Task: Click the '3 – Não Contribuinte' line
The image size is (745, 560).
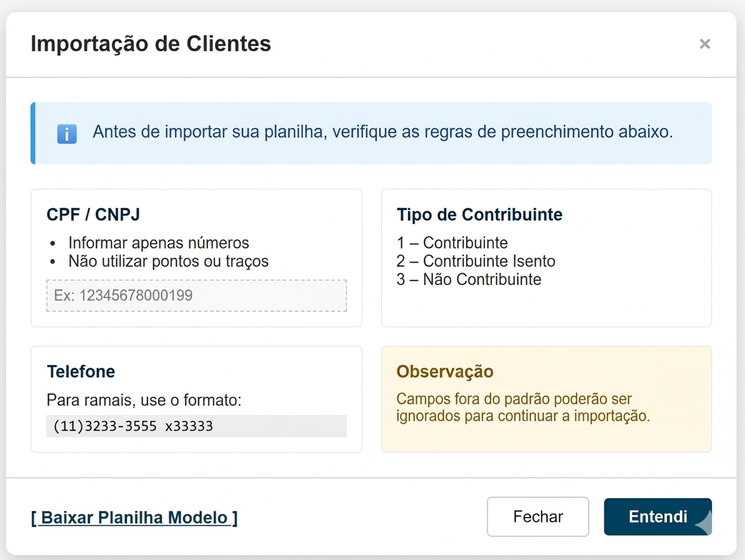Action: (469, 279)
